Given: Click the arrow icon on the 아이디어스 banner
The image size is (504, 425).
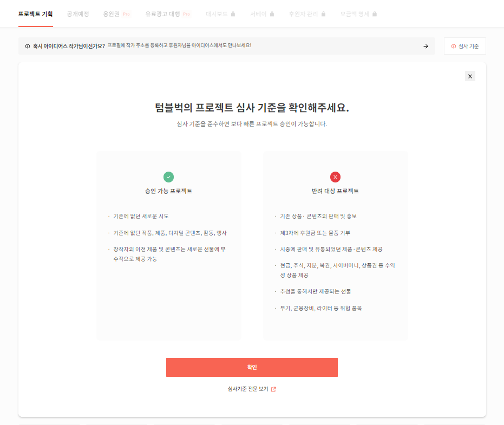Looking at the screenshot, I should coord(426,47).
